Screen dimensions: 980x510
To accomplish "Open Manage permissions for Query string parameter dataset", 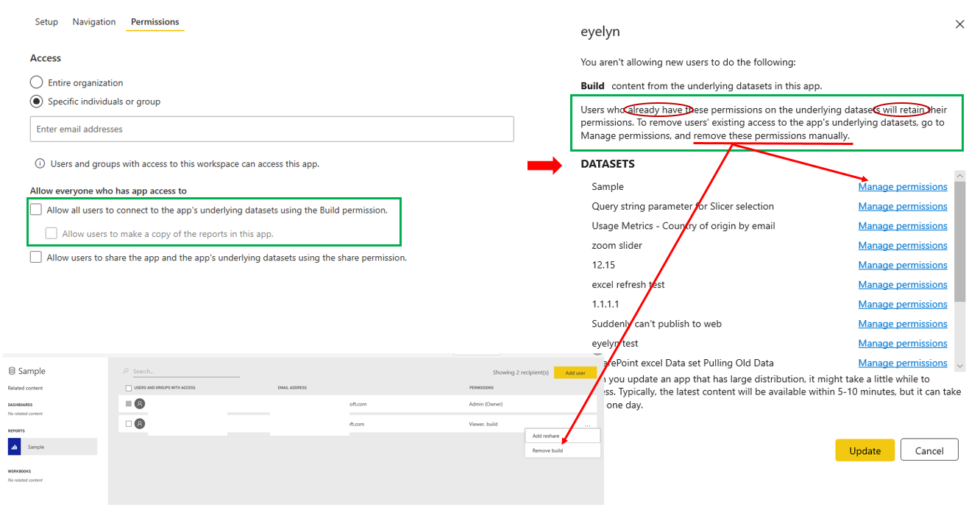I will click(x=903, y=207).
